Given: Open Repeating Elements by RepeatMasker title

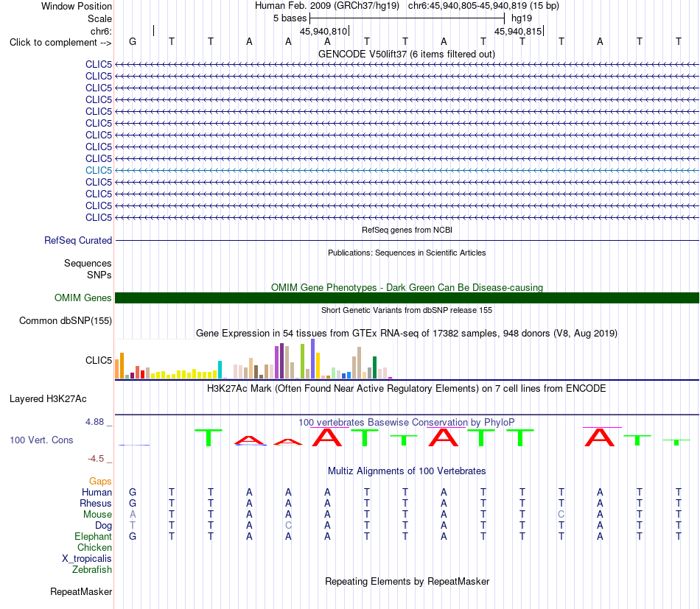Looking at the screenshot, I should click(407, 581).
